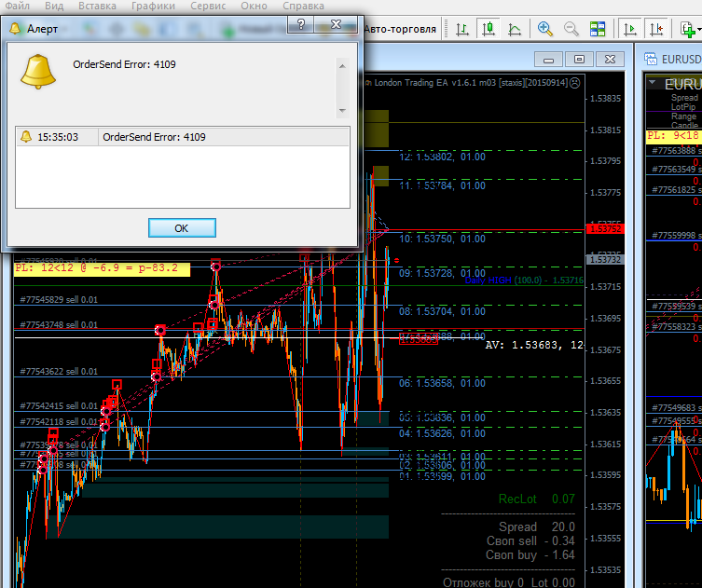The height and width of the screenshot is (588, 702).
Task: Click level label '11: 1.53784, 01.00'
Action: pos(442,185)
